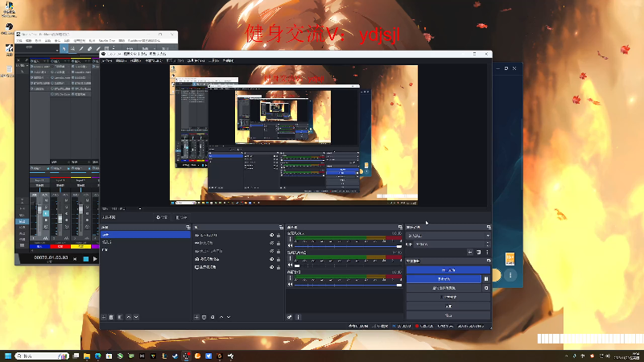Remove the selected source using the Sources panel trash icon
Screen dimensions: 644x362
pos(204,317)
